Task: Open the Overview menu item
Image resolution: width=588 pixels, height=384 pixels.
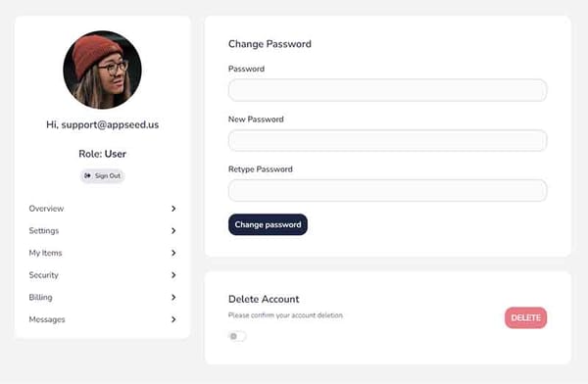Action: 102,209
